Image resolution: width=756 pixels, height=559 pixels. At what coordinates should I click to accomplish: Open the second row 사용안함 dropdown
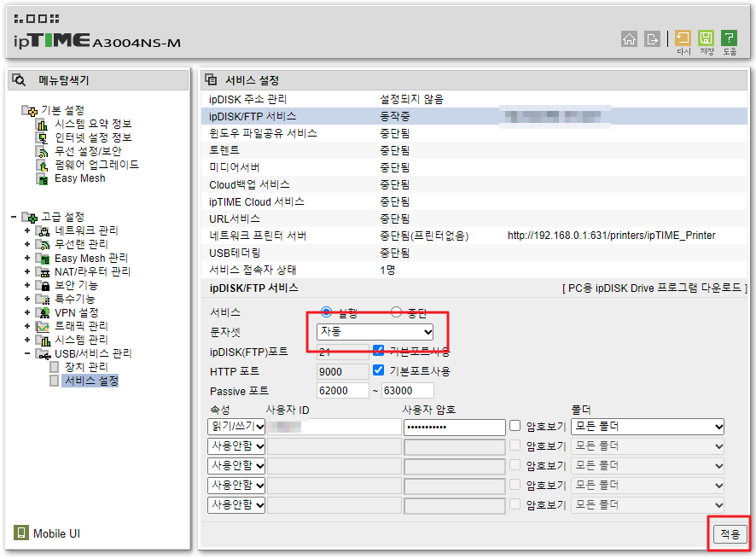(x=236, y=445)
